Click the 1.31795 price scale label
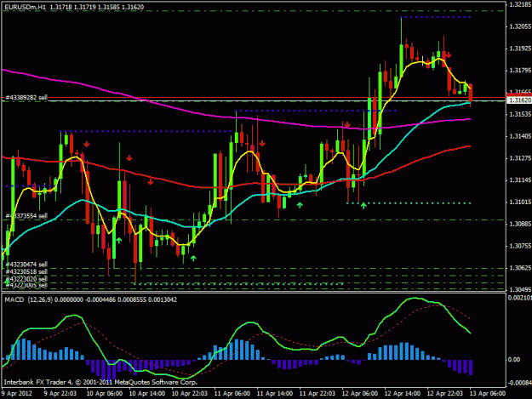 [520, 70]
